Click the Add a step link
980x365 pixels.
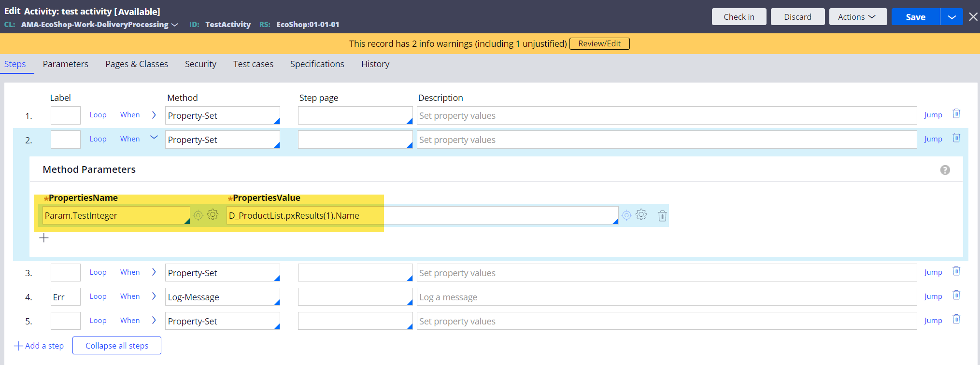tap(39, 346)
